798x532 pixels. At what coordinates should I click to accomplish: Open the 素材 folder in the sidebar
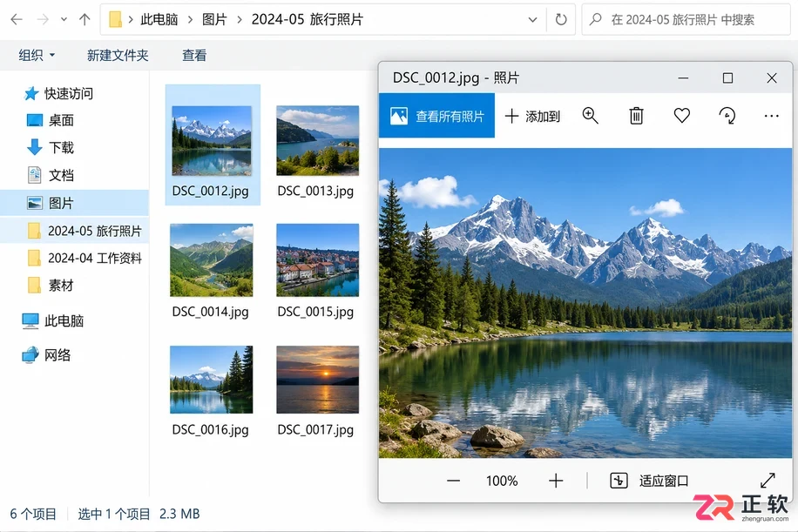(x=51, y=286)
